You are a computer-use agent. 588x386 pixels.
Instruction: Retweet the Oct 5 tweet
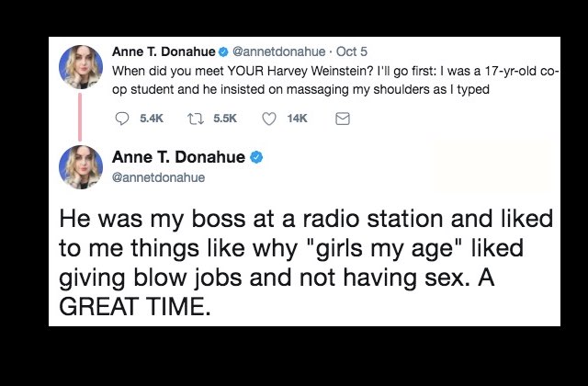(x=196, y=119)
